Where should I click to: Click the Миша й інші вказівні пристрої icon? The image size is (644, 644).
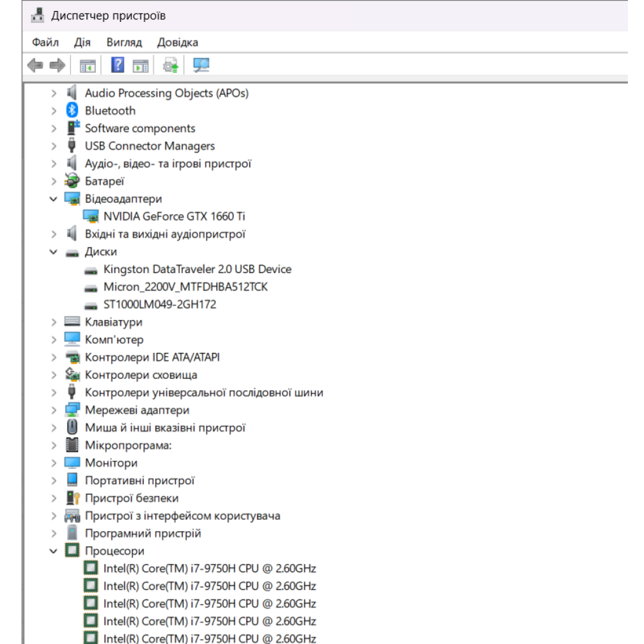(72, 428)
